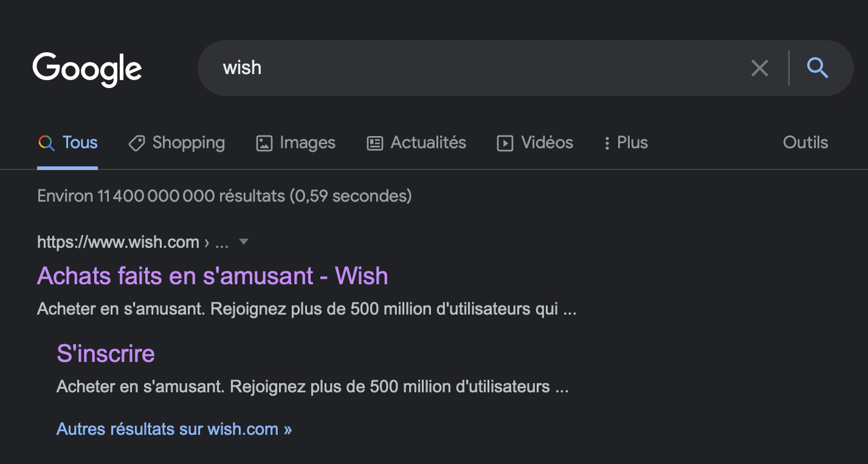The width and height of the screenshot is (868, 464).
Task: Select the Shopping price-tag icon
Action: click(x=136, y=142)
